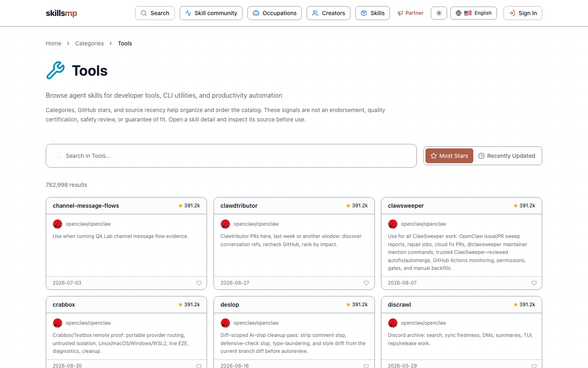588x368 pixels.
Task: Click the openclaw avatar on crabbox card
Action: point(58,323)
